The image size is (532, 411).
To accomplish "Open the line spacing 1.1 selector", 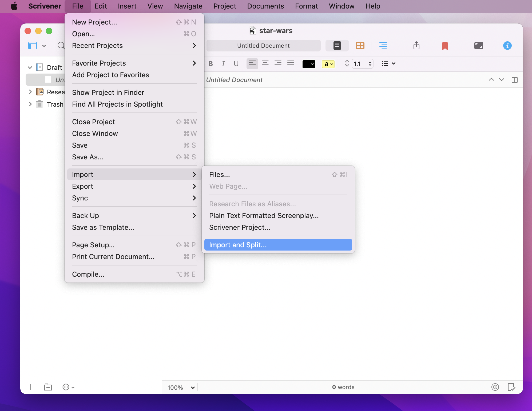I will click(362, 64).
